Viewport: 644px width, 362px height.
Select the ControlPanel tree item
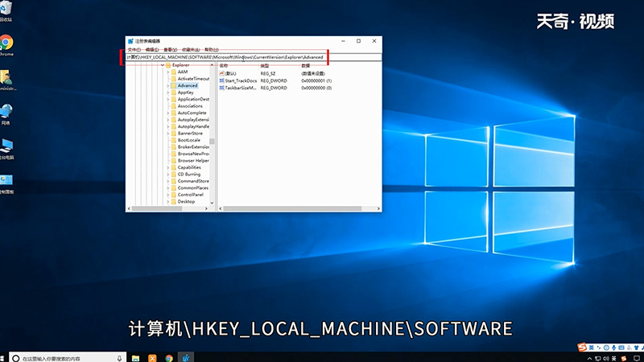point(190,195)
